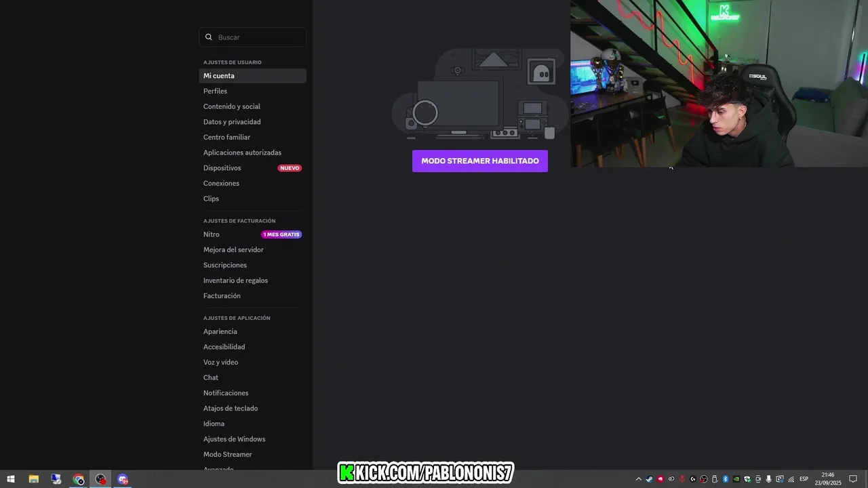The width and height of the screenshot is (868, 488).
Task: Click the streamer mode illustration
Action: [480, 94]
